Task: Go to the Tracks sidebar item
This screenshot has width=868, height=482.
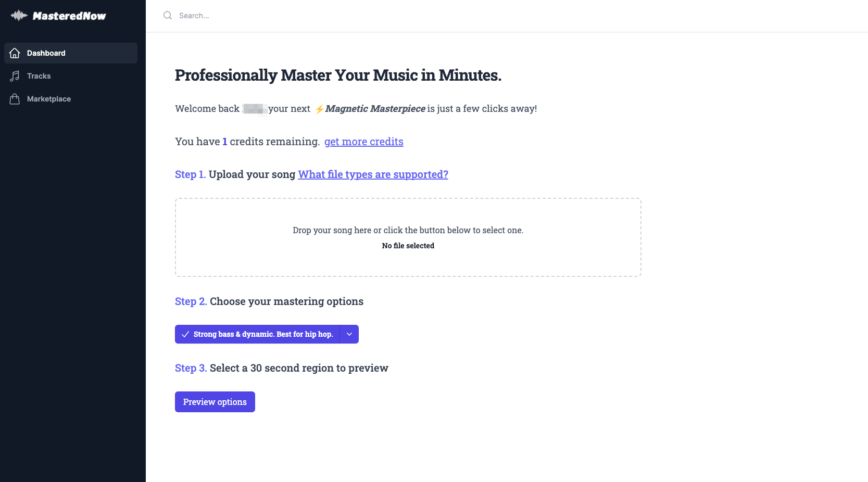Action: (x=39, y=76)
